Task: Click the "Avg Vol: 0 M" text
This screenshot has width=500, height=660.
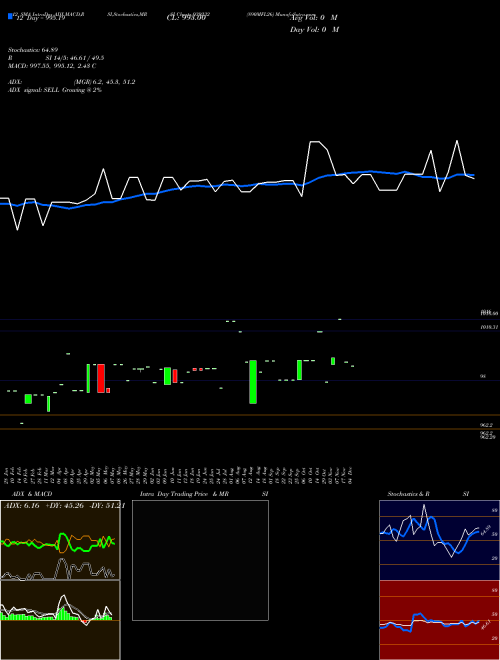Action: [314, 18]
